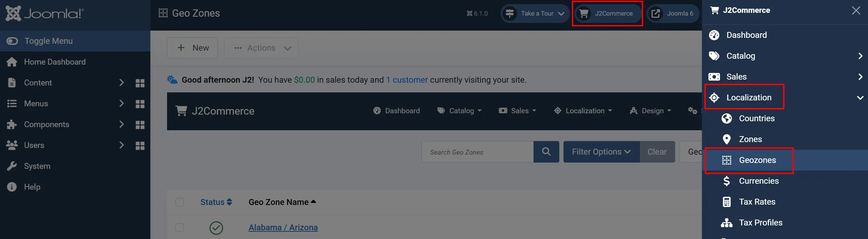868x239 pixels.
Task: Select all rows checkbox in table header
Action: (x=180, y=202)
